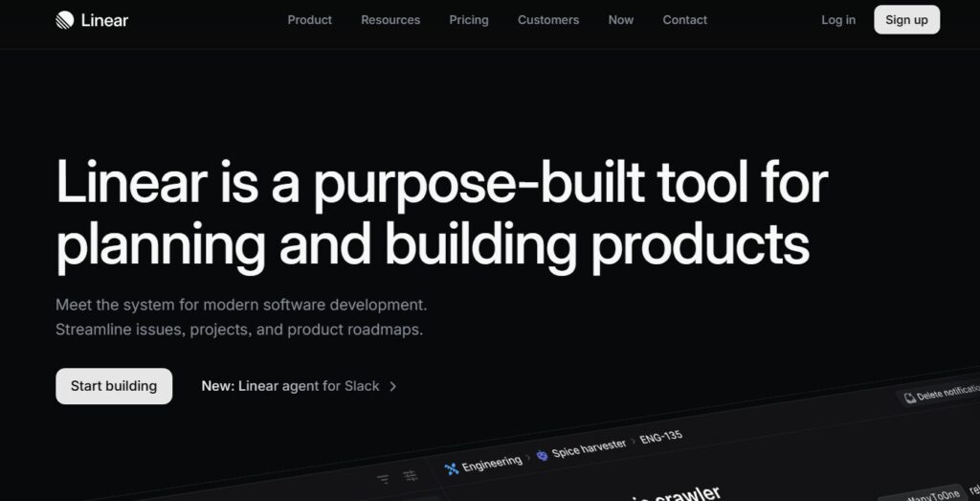Open the New: Linear agent for Slack link
980x501 pixels.
(290, 386)
